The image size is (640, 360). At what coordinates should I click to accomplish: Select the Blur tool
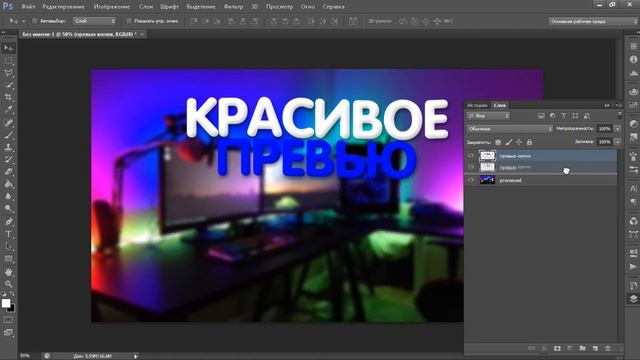(8, 196)
